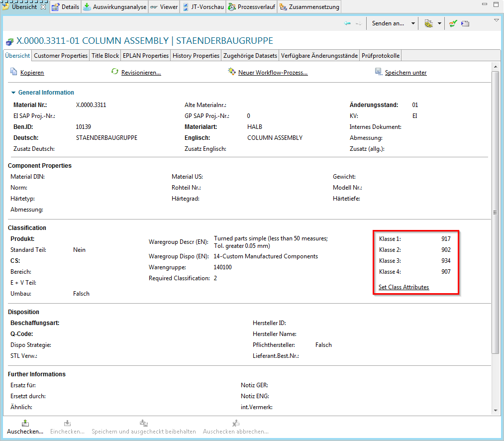Click the Auschecken check-out icon
Image resolution: width=504 pixels, height=441 pixels.
(25, 423)
